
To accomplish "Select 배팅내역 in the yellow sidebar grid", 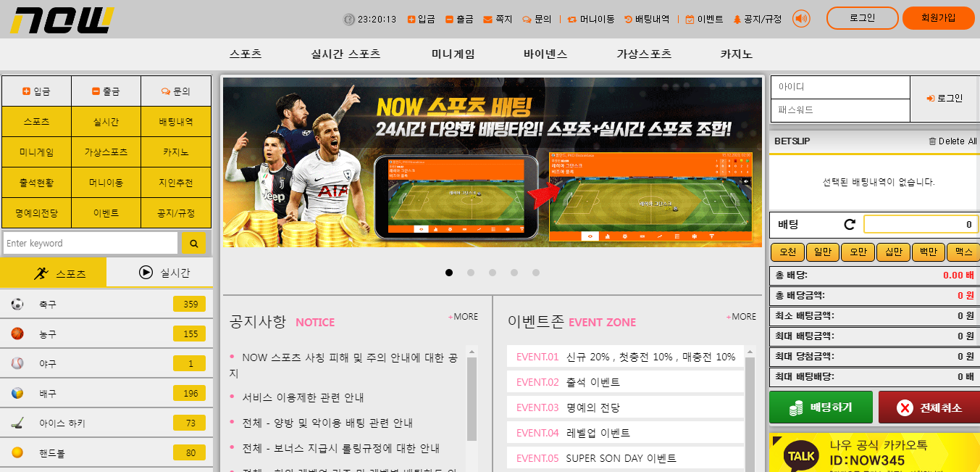I will pos(176,122).
